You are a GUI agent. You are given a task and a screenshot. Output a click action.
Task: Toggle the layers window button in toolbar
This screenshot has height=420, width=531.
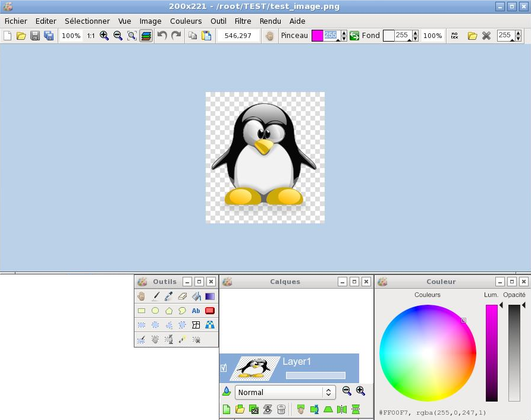click(146, 36)
